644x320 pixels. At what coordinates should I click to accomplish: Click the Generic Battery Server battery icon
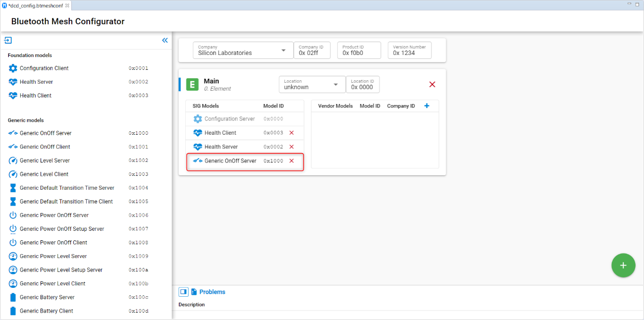point(13,297)
